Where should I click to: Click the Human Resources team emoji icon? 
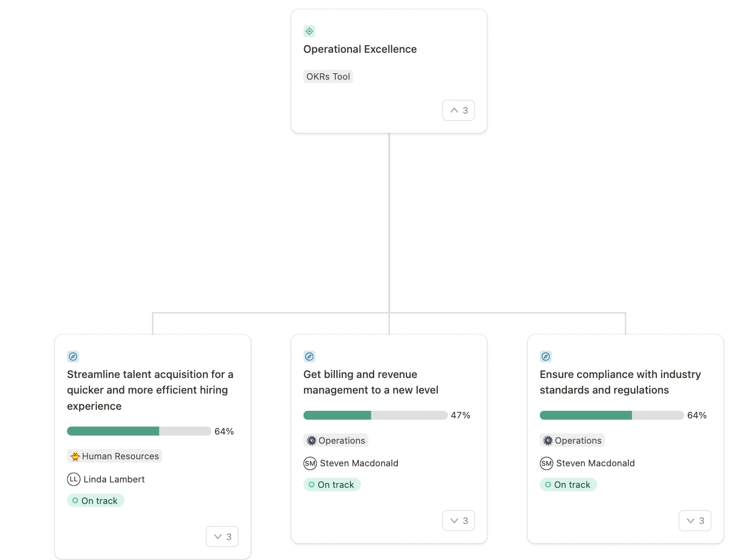[x=75, y=456]
